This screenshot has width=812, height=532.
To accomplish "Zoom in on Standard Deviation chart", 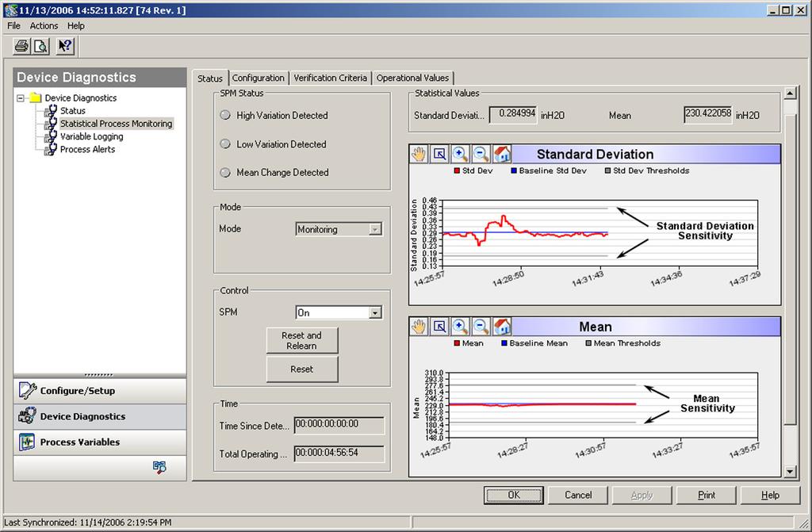I will coord(460,154).
